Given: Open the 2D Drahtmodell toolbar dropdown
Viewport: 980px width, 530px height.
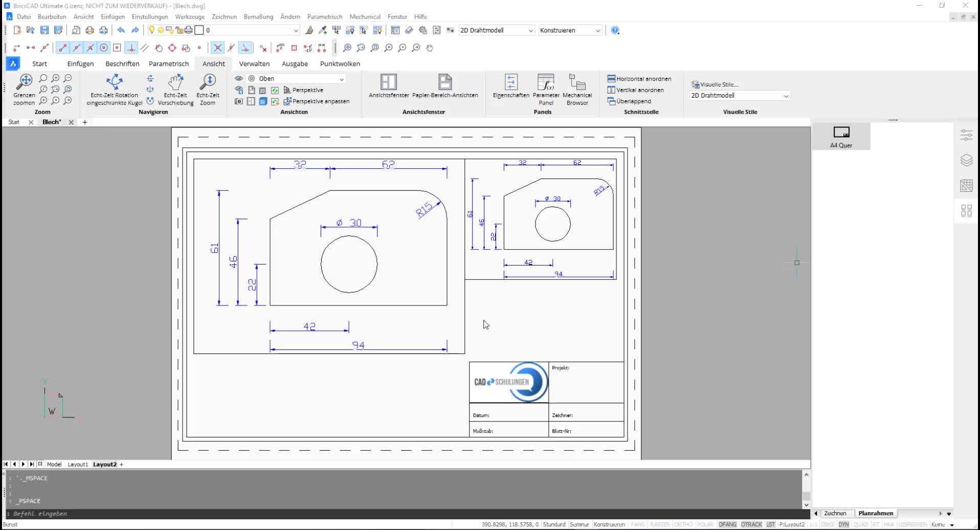Looking at the screenshot, I should (497, 30).
